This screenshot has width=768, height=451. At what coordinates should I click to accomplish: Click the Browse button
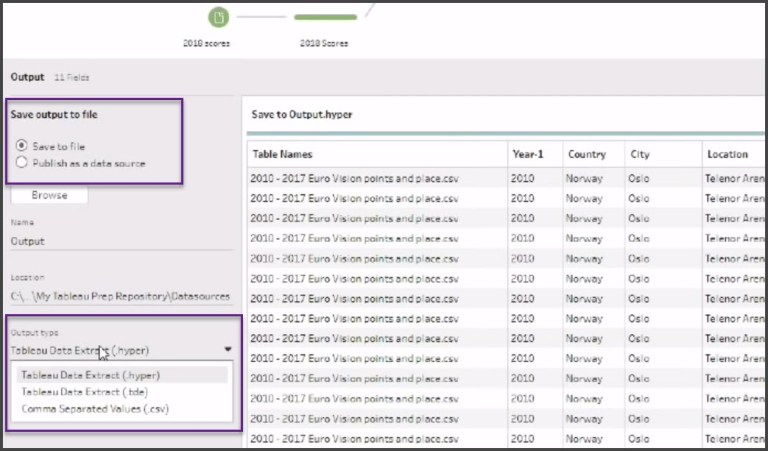[x=49, y=195]
